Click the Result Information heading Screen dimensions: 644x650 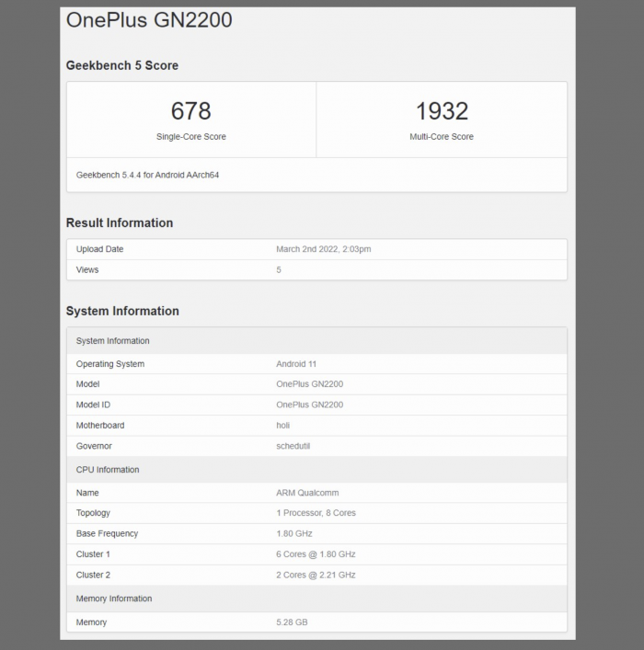(x=120, y=223)
